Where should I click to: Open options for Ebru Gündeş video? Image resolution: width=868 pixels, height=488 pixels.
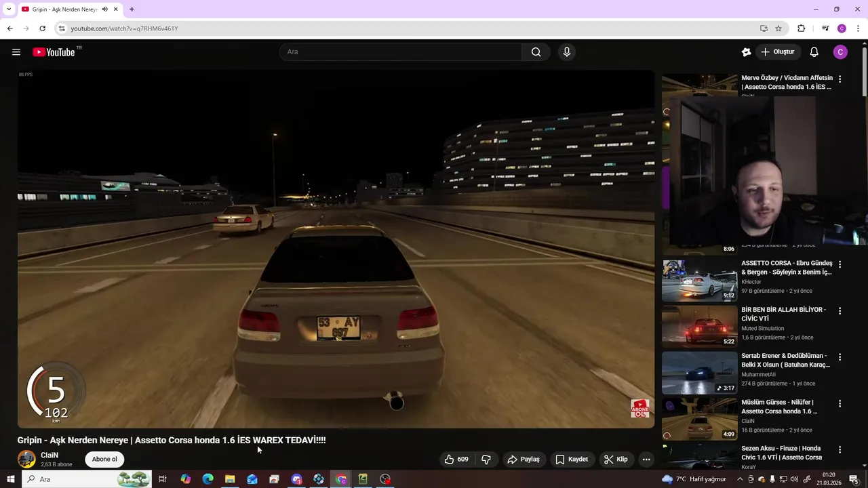[x=840, y=264]
